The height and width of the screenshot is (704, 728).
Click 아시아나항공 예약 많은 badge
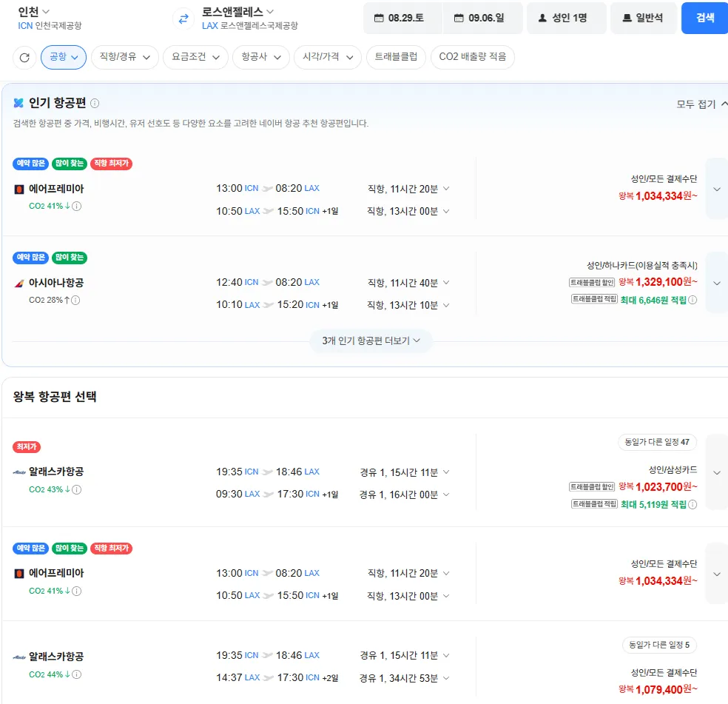click(30, 258)
